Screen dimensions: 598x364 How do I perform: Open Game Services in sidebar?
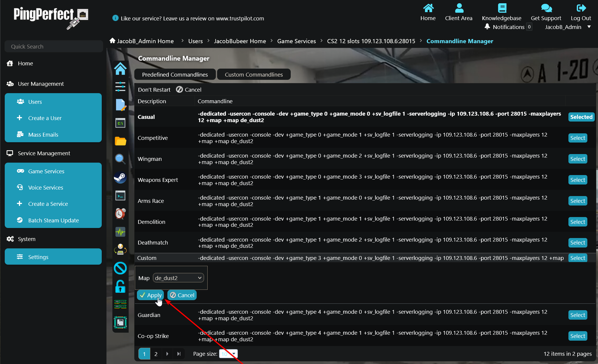[x=46, y=171]
